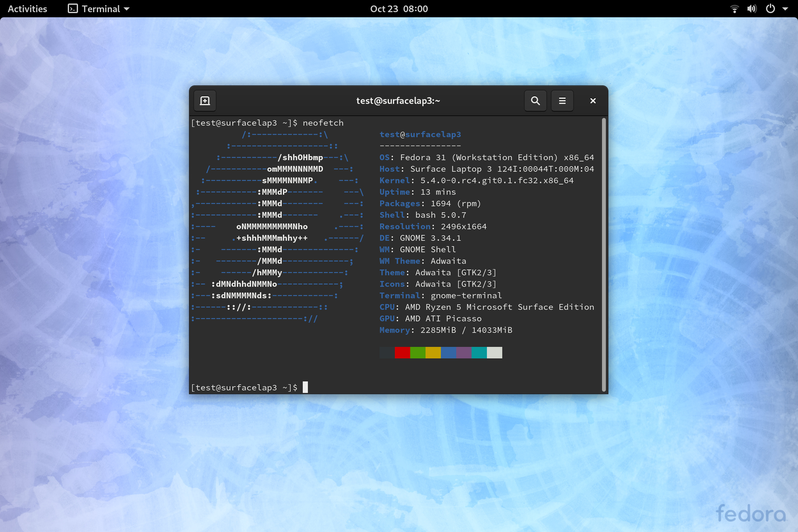Click the GPU AMD ATI Picasso line
Image resolution: width=798 pixels, height=532 pixels.
pyautogui.click(x=430, y=319)
